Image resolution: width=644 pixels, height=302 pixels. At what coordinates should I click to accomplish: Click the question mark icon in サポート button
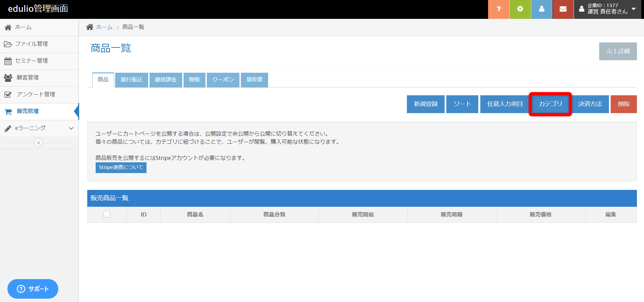click(21, 289)
